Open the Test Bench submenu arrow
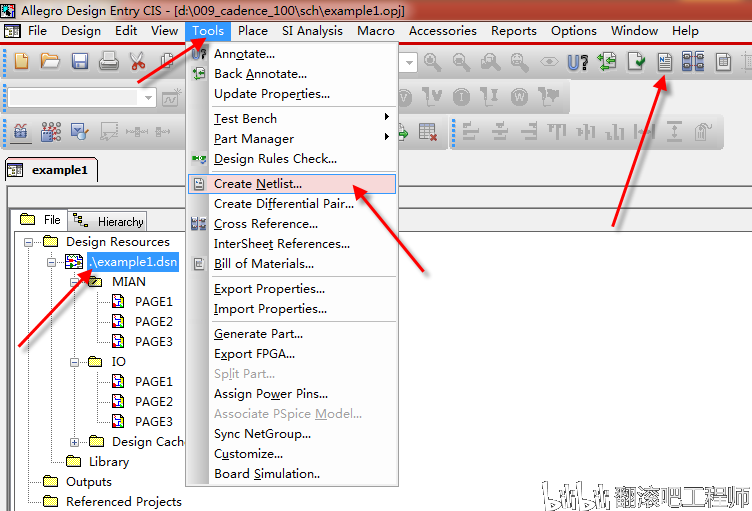 [387, 117]
